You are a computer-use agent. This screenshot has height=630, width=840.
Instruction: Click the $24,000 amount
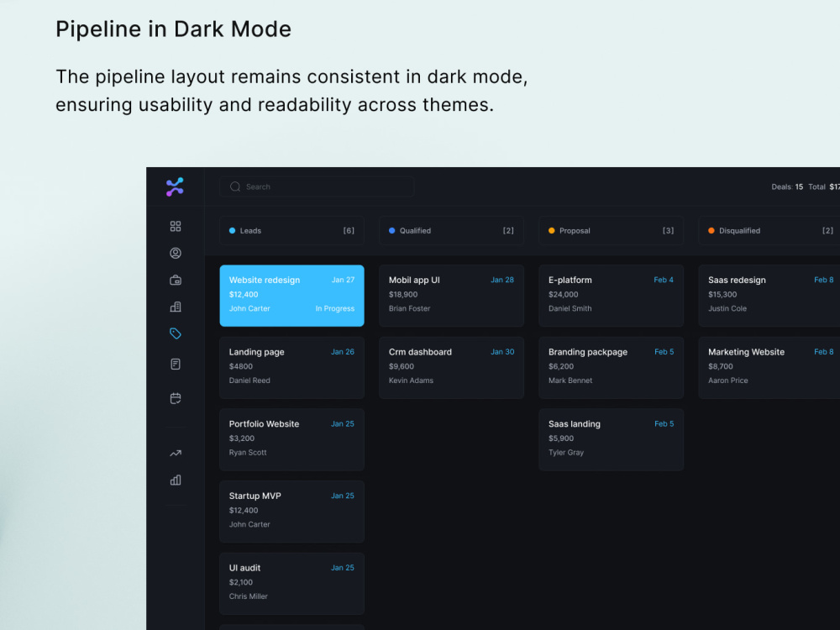click(563, 294)
